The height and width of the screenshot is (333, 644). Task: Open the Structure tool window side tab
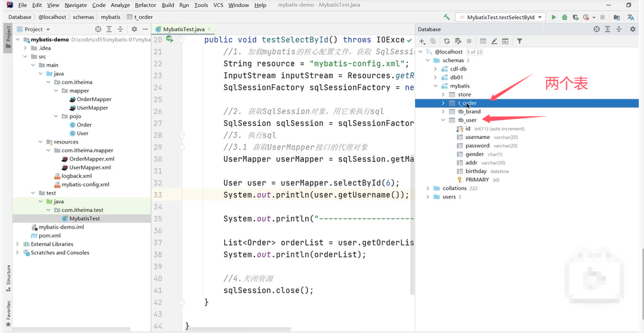pos(8,278)
